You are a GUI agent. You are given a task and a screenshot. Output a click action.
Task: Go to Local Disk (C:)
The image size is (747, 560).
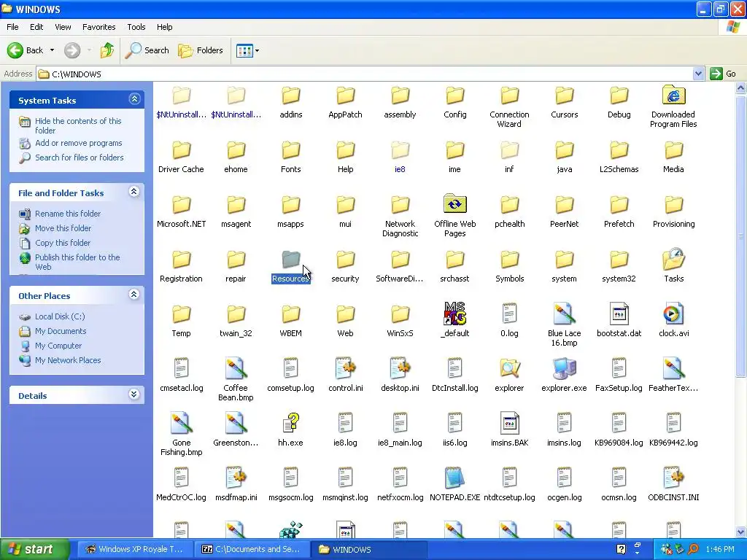pos(60,316)
